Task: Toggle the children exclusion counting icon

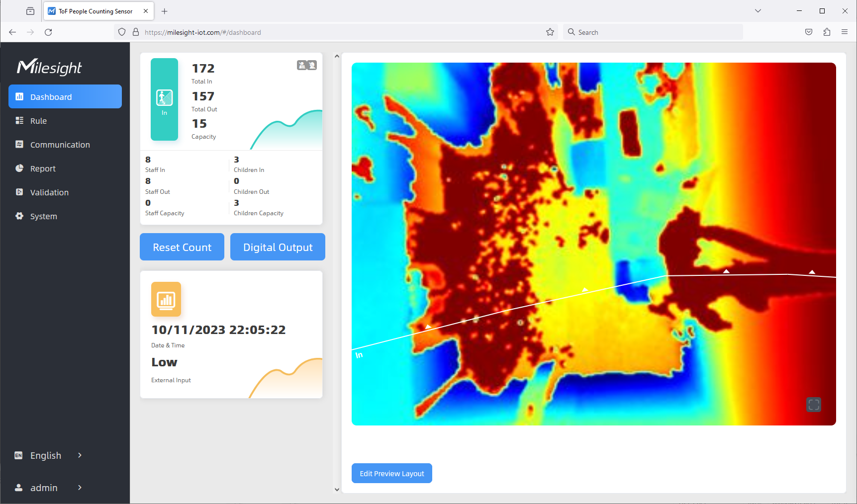Action: click(312, 65)
